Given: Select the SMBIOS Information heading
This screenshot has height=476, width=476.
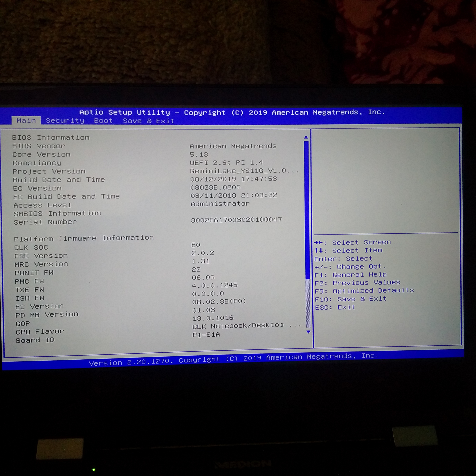Looking at the screenshot, I should pos(57,213).
